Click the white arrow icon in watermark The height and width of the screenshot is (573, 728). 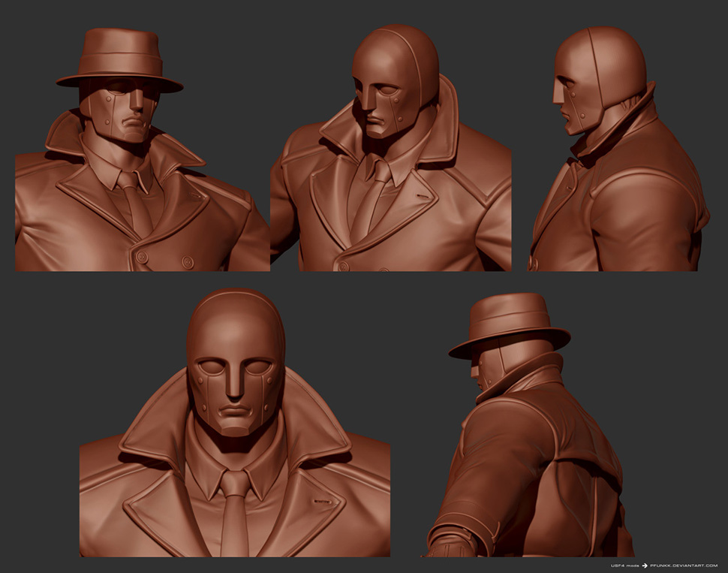coord(643,565)
